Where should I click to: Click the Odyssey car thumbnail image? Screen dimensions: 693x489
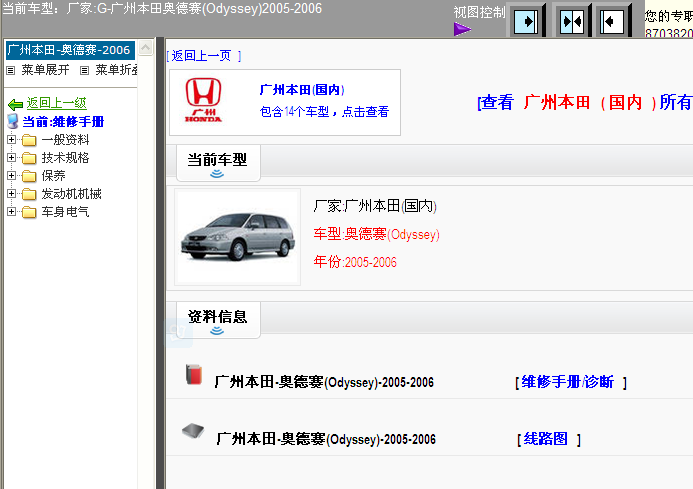pyautogui.click(x=238, y=237)
